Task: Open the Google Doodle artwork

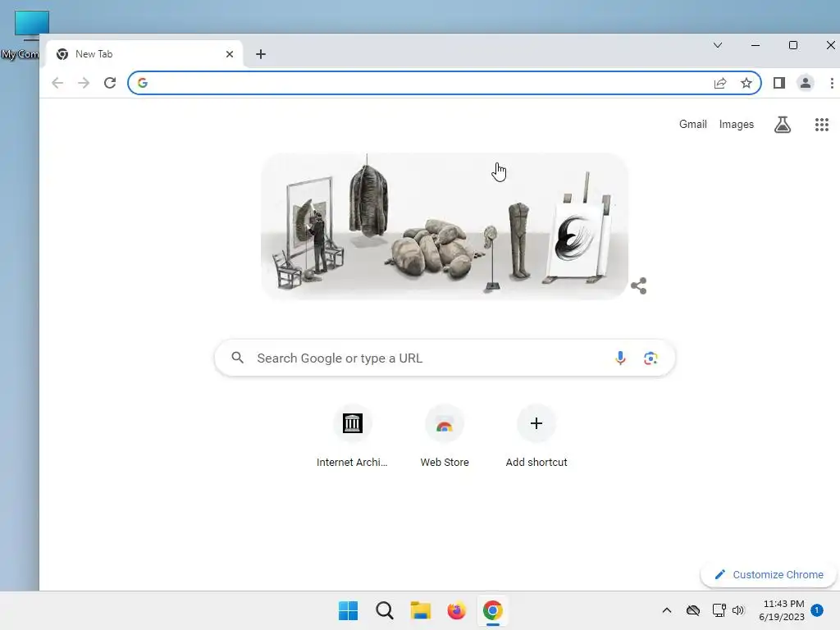Action: 444,226
